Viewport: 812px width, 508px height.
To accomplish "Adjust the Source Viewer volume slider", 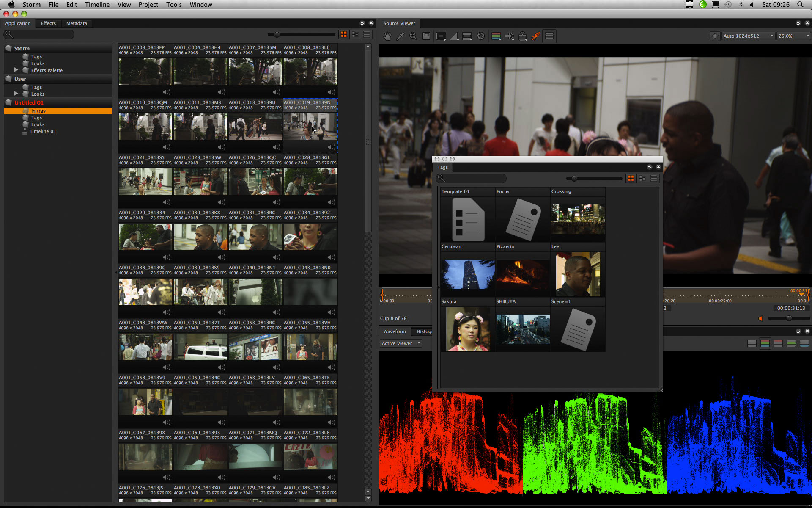I will (789, 318).
